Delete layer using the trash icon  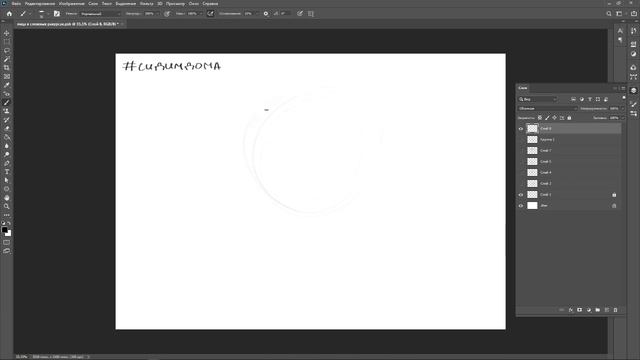tap(616, 310)
